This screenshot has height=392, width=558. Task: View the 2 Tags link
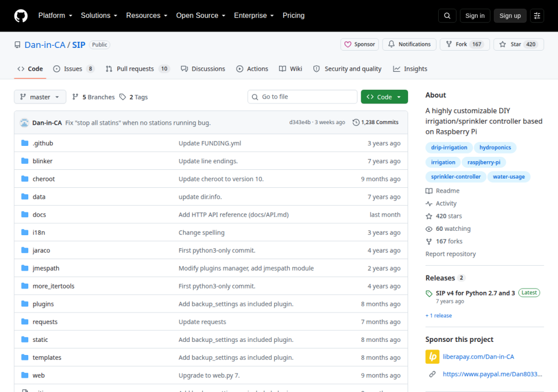(x=134, y=97)
